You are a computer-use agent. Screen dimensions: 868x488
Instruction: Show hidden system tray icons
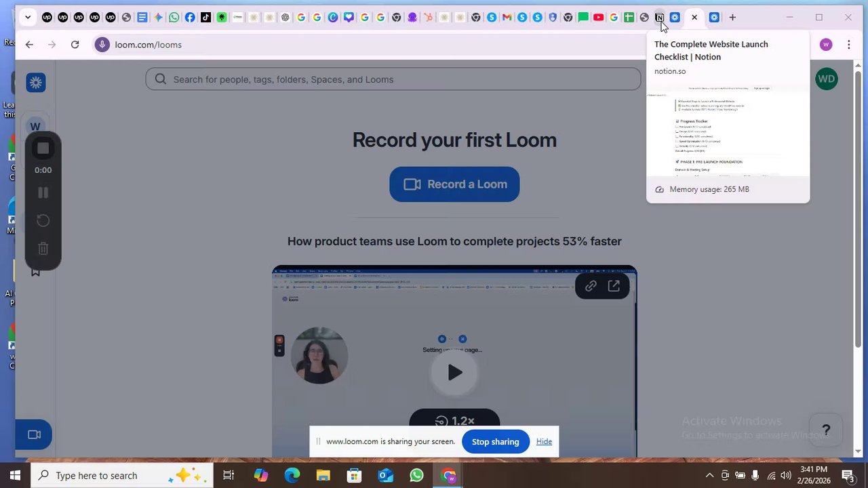pos(709,476)
